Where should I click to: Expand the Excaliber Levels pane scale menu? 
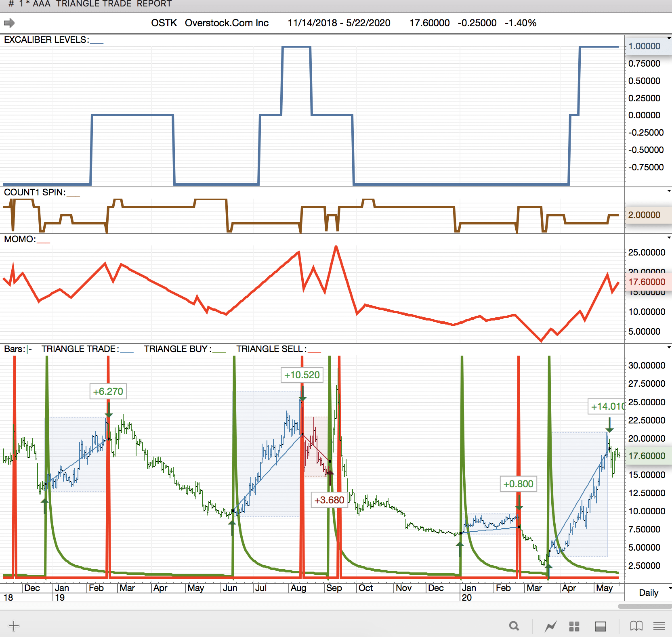[x=669, y=38]
